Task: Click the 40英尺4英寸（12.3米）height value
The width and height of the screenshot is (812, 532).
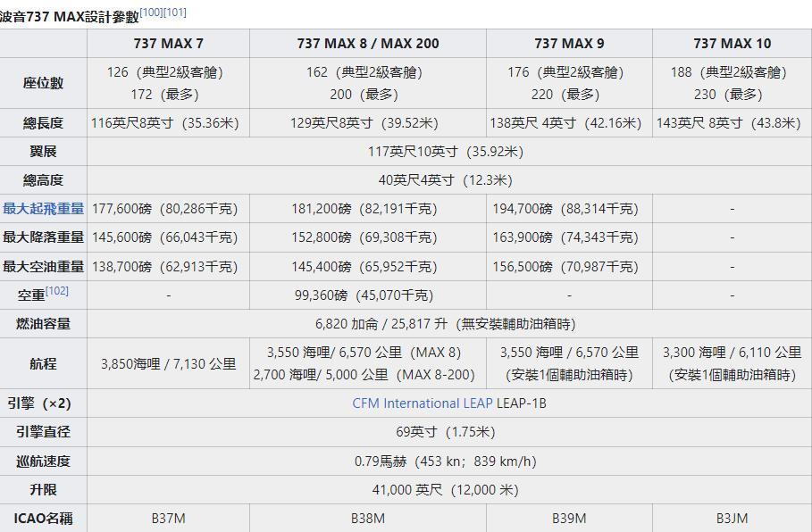Action: tap(446, 180)
